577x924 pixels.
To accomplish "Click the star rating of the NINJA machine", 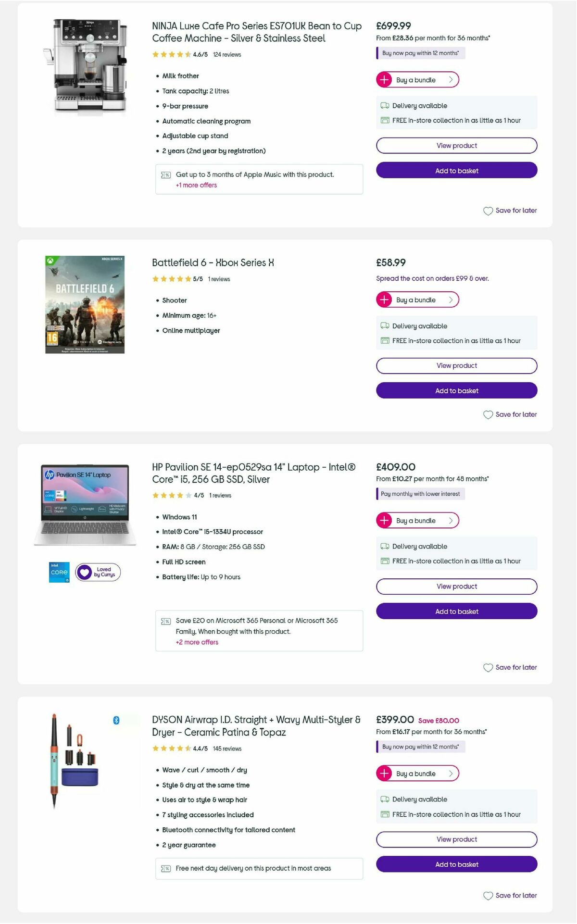I will [x=171, y=54].
